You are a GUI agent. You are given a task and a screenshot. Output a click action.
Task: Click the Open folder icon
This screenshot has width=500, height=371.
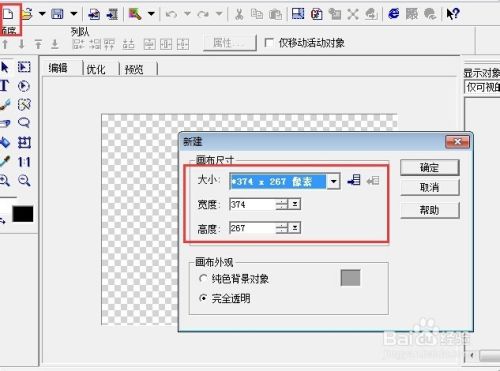coord(27,14)
